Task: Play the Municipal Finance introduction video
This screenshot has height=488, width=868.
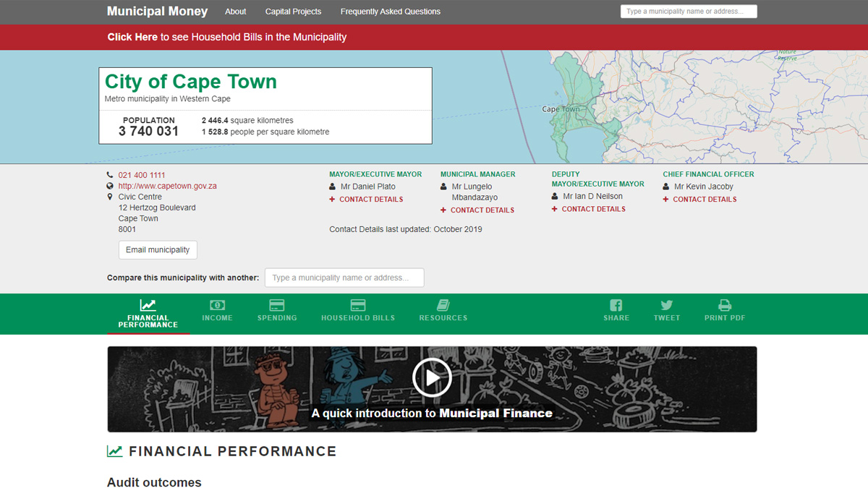Action: point(432,377)
